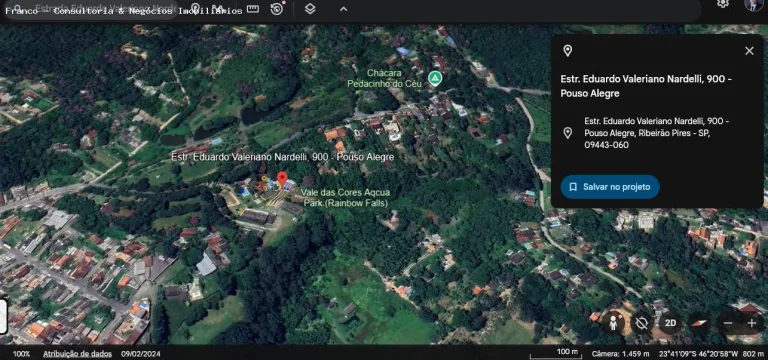Viewport: 768px width, 360px height.
Task: Collapse the top toolbar with chevron
Action: (x=343, y=8)
